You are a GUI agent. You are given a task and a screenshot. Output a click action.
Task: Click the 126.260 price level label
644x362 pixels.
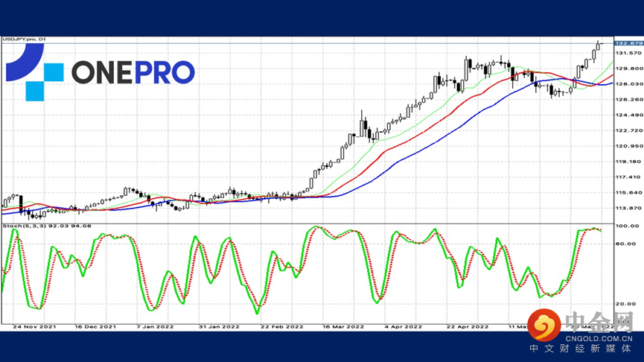point(628,99)
